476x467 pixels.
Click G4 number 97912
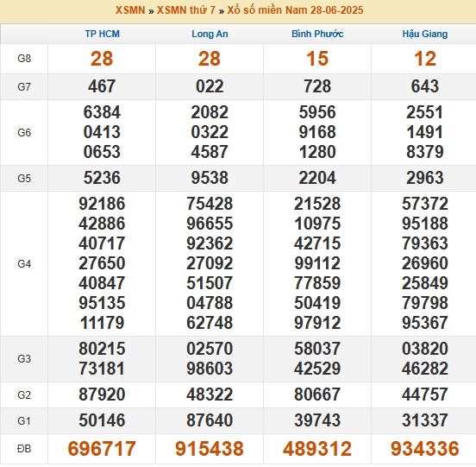[x=317, y=323]
